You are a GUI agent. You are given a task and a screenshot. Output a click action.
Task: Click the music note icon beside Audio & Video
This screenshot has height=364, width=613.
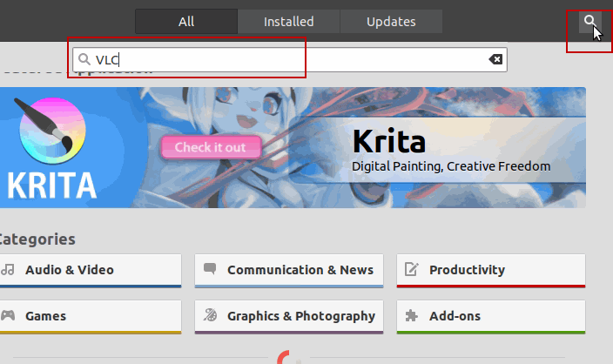tap(8, 269)
